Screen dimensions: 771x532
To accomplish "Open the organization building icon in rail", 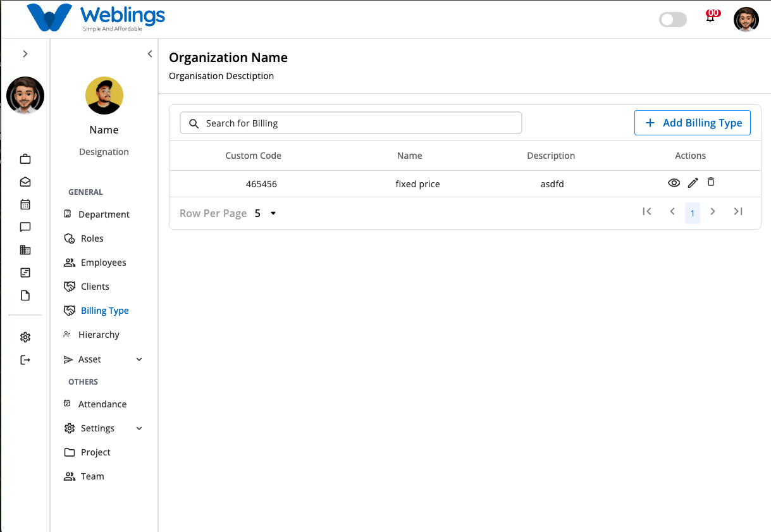I will [x=25, y=250].
